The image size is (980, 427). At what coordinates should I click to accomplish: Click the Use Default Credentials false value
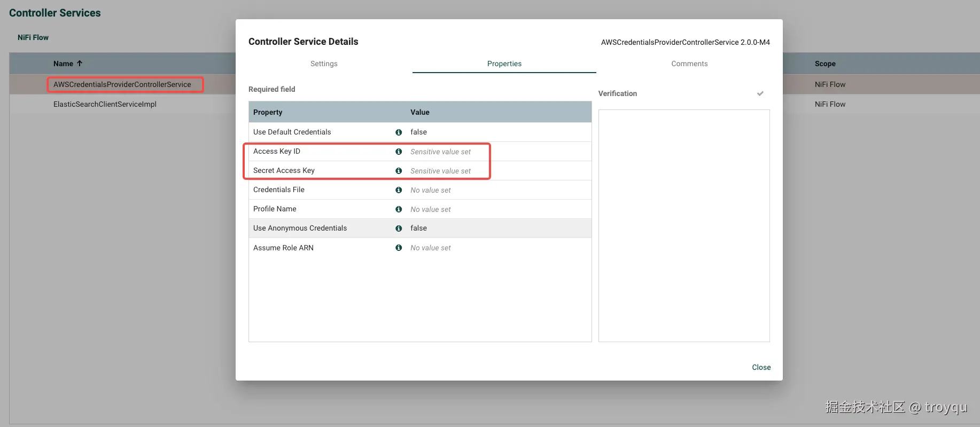[418, 132]
